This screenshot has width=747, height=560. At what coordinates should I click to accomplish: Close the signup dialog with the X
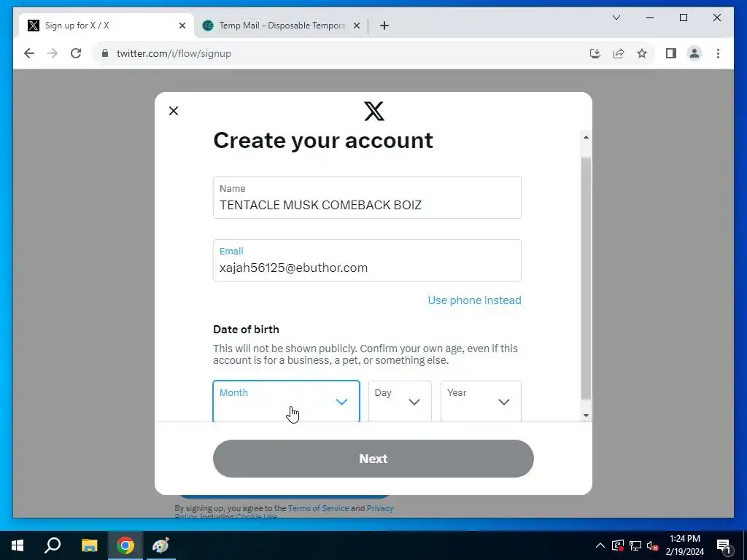click(174, 111)
